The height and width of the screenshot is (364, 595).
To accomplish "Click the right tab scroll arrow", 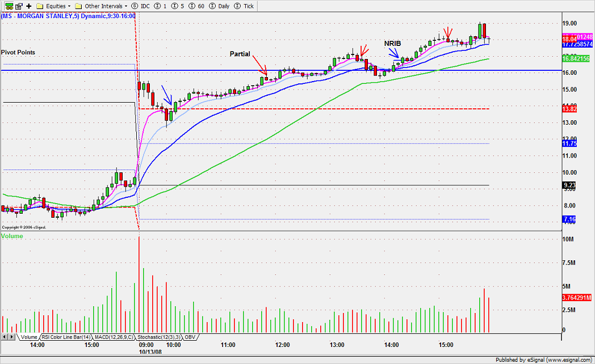I will coord(11,337).
